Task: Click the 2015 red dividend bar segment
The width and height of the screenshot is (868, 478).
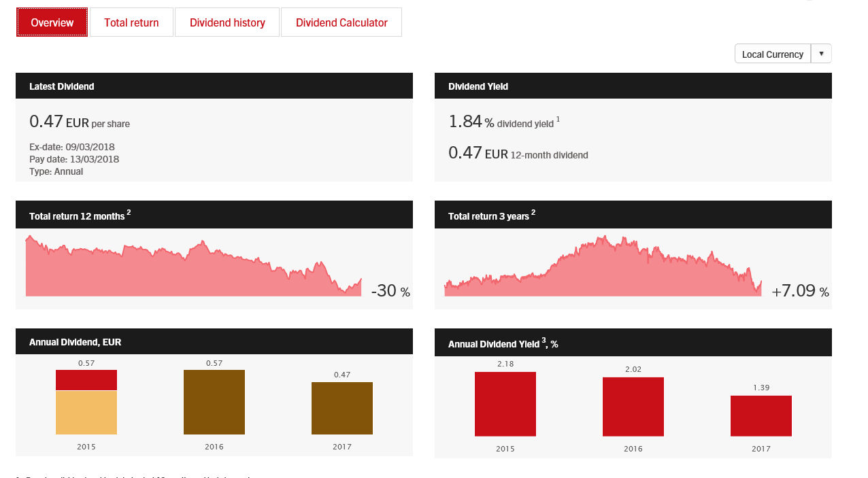Action: (86, 380)
